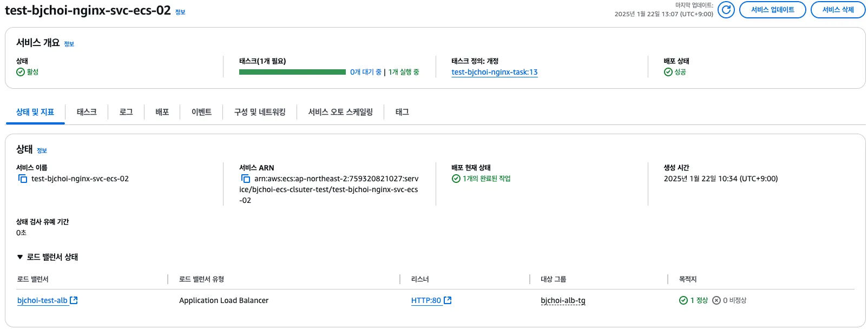Click the green task progress bar

coord(292,72)
